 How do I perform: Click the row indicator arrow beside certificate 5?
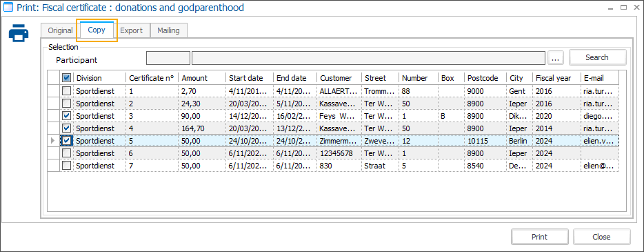pyautogui.click(x=52, y=141)
